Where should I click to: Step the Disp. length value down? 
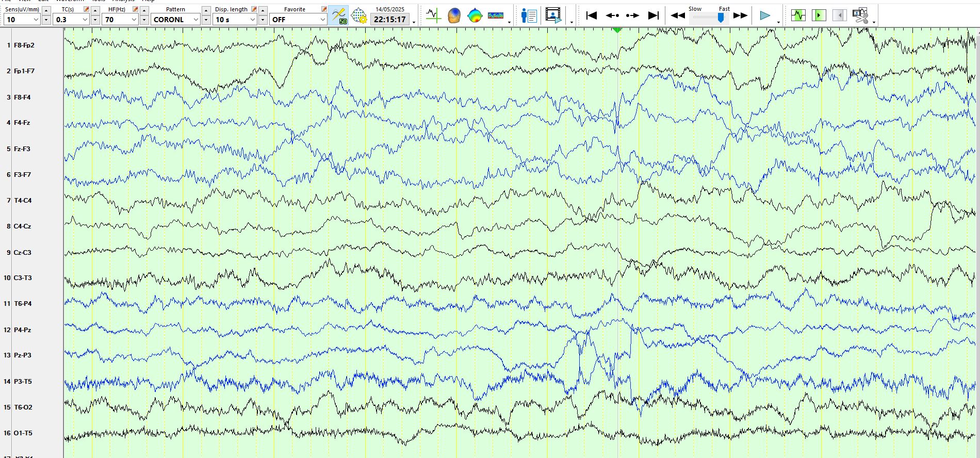263,20
